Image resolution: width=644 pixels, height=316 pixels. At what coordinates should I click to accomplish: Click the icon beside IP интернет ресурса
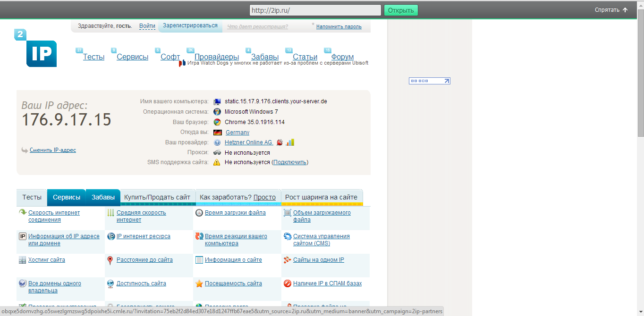coord(110,236)
